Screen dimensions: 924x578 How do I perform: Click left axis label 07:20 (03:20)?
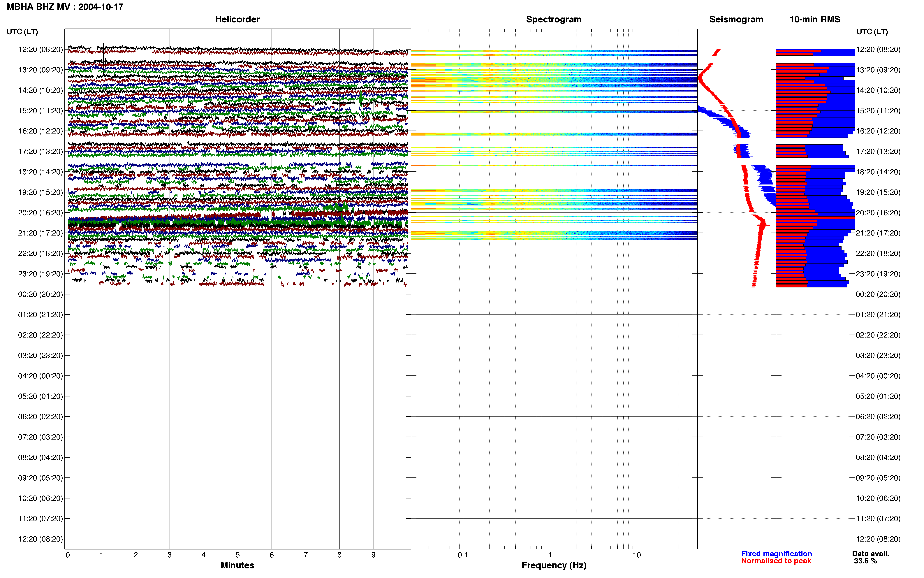point(41,437)
